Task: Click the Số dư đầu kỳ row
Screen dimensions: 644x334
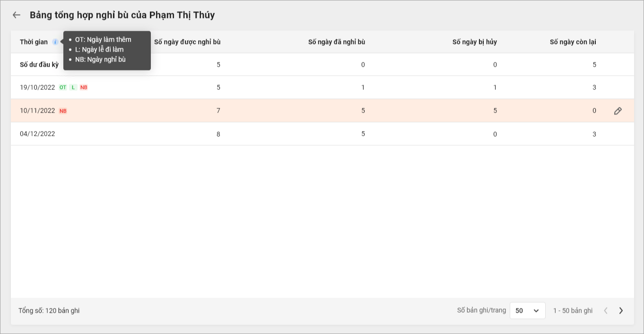Action: (x=39, y=65)
